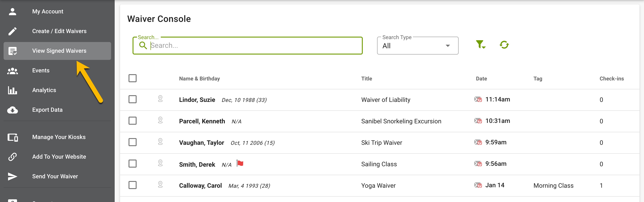Focus the Search text field
Image resolution: width=644 pixels, height=202 pixels.
tap(247, 46)
